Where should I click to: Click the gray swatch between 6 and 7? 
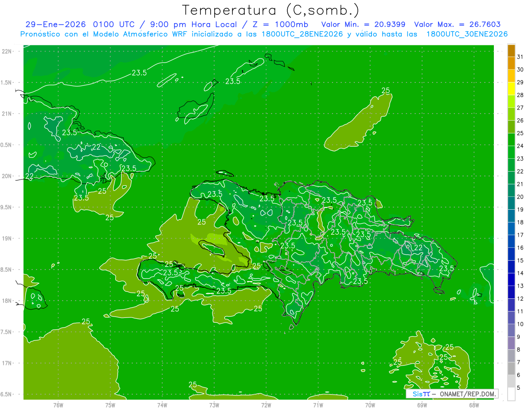point(511,369)
